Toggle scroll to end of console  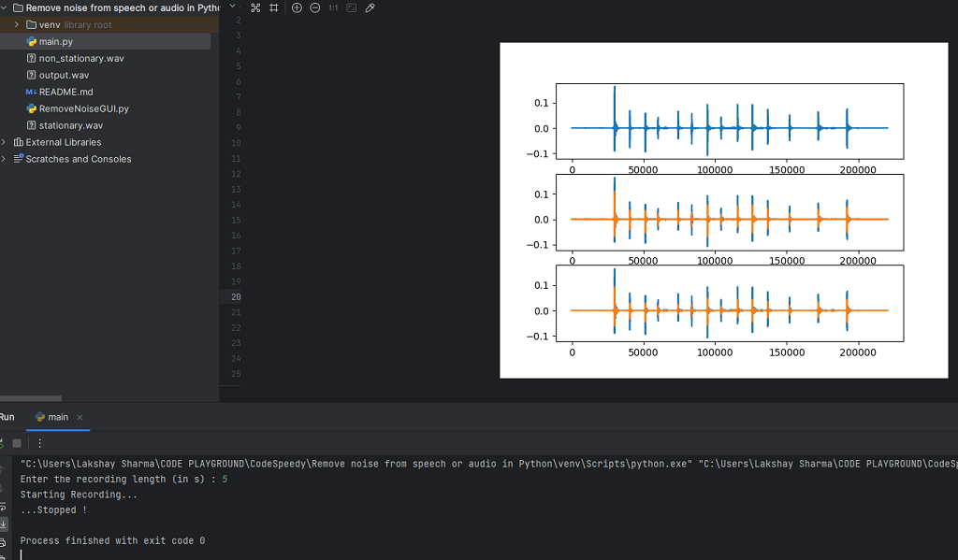point(3,524)
